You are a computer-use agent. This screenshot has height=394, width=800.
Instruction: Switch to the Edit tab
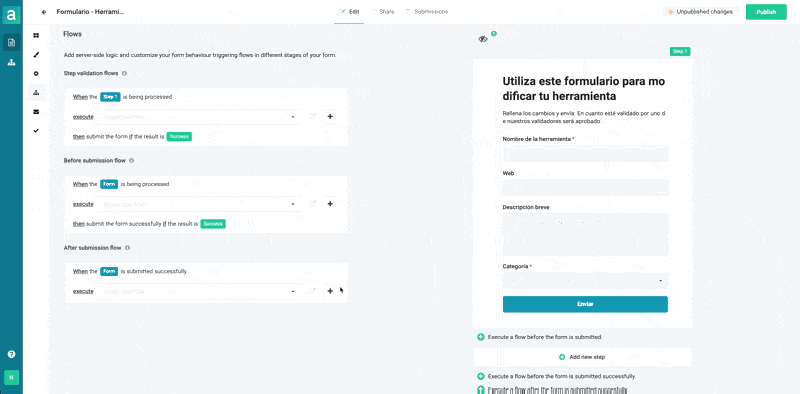pos(349,12)
